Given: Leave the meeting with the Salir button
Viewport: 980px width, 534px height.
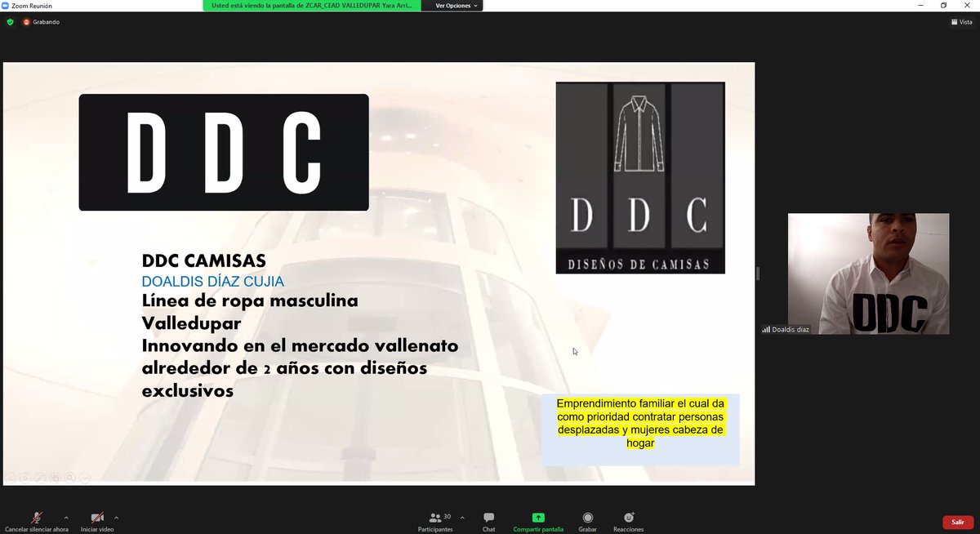Looking at the screenshot, I should pos(957,522).
